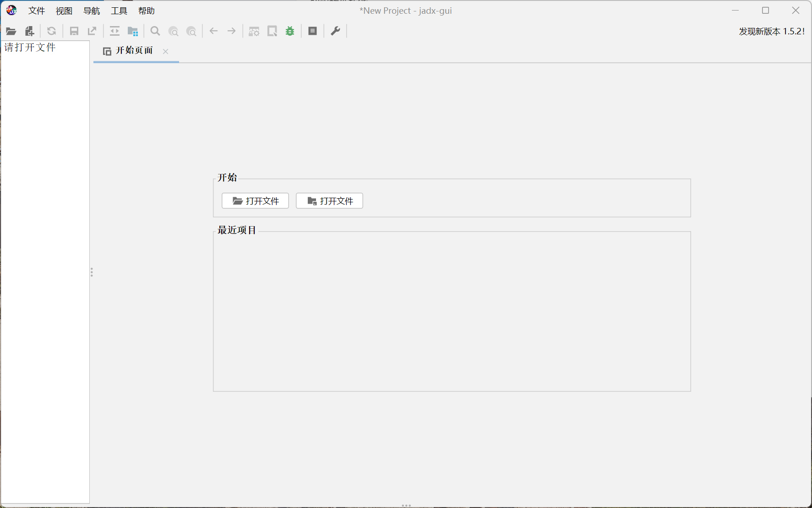Screen dimensions: 812x508
Task: Click the sync with editor toolbar icon
Action: click(x=114, y=31)
